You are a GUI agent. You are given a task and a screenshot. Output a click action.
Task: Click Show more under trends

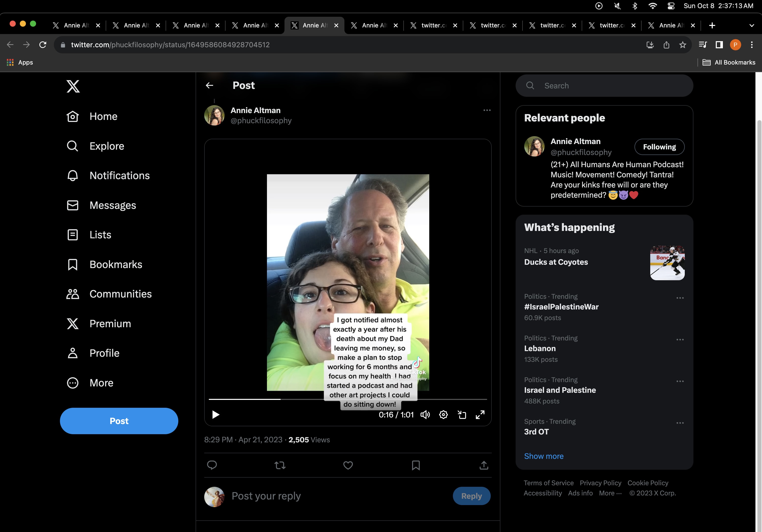[x=543, y=456]
